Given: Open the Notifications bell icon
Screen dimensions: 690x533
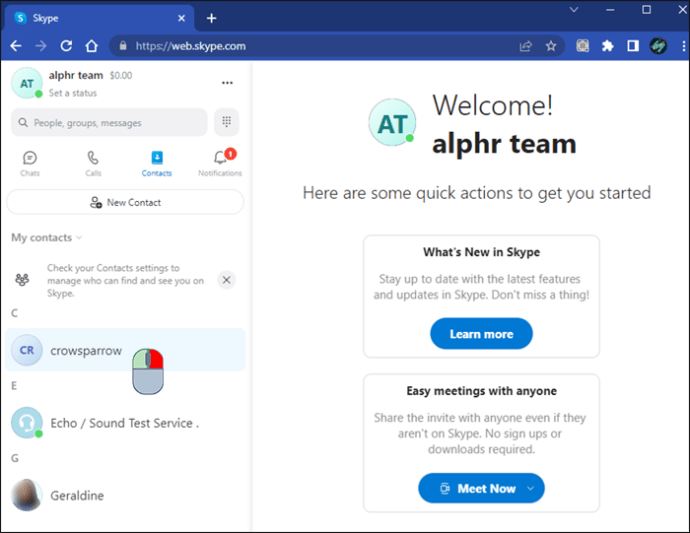Looking at the screenshot, I should [220, 158].
